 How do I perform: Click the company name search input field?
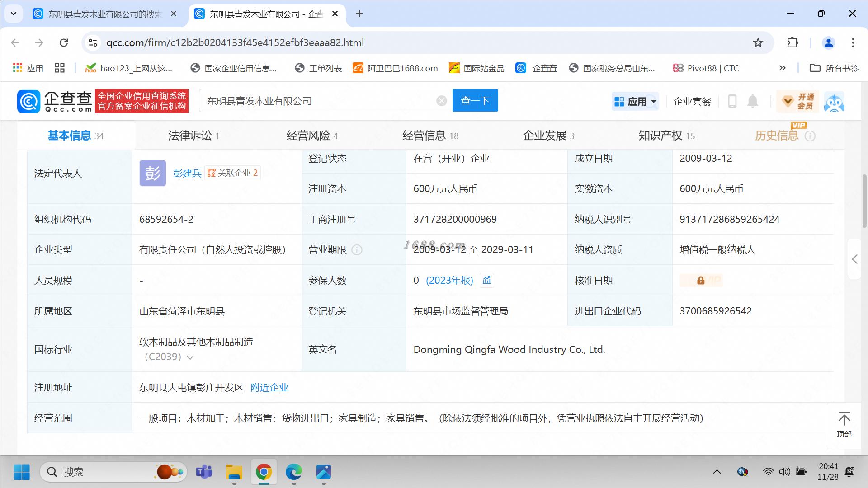(316, 101)
